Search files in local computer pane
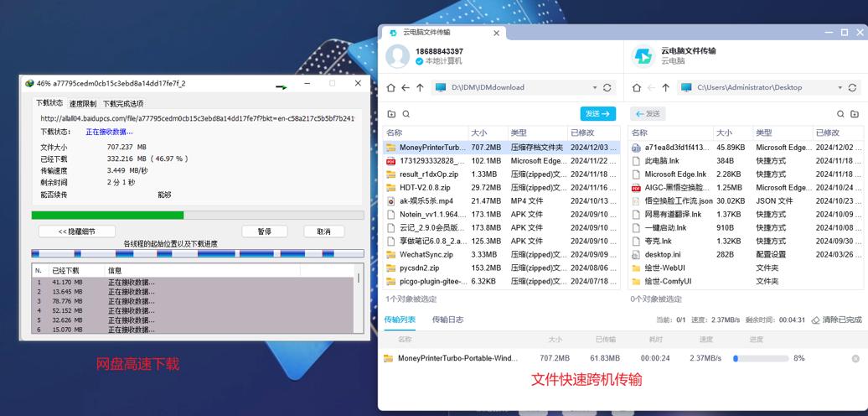The height and width of the screenshot is (416, 868). pyautogui.click(x=406, y=114)
